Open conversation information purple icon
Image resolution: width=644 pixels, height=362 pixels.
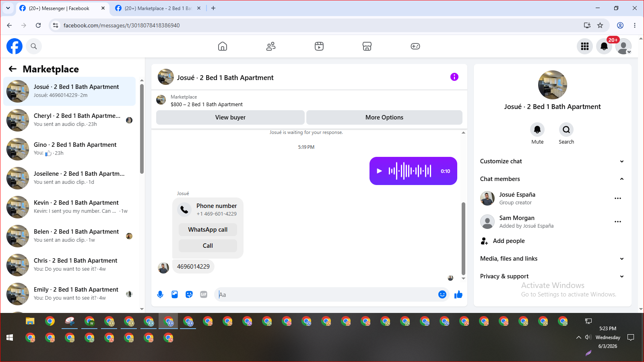(x=454, y=77)
